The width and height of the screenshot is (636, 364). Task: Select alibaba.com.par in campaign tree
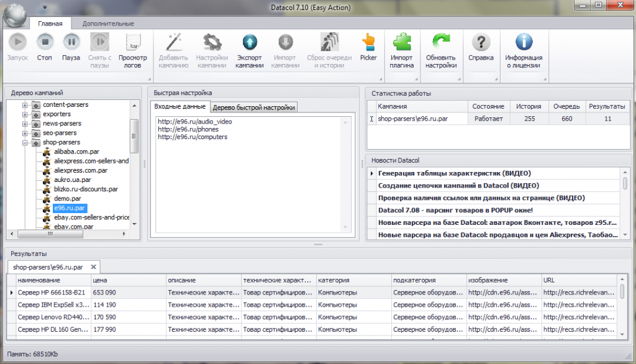click(72, 152)
